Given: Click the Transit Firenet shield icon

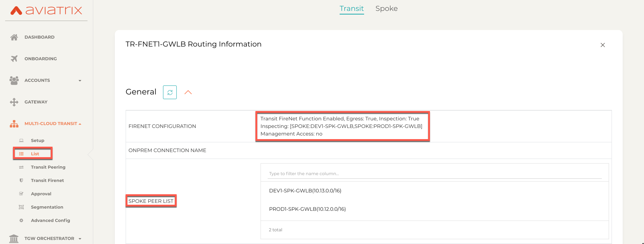Looking at the screenshot, I should (21, 181).
